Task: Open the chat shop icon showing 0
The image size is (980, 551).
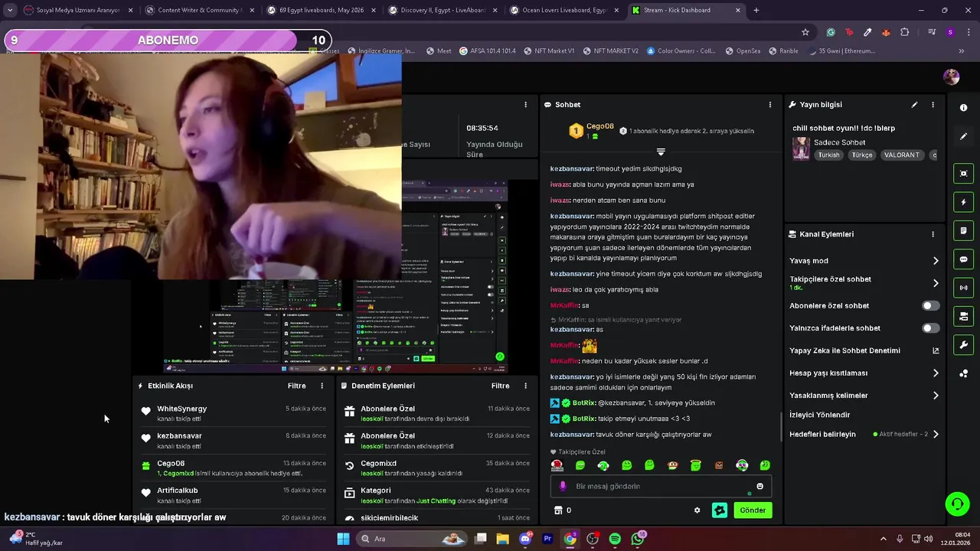Action: (563, 510)
